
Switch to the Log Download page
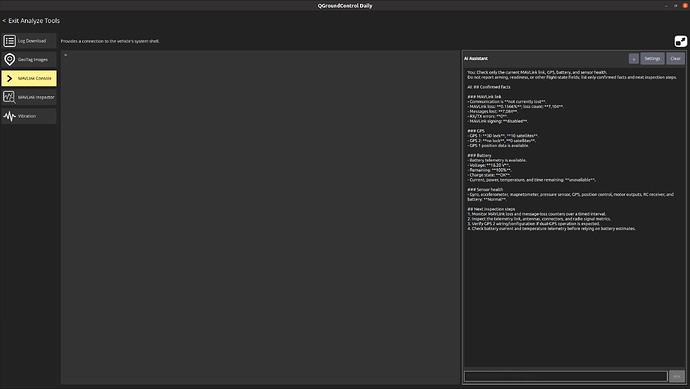29,41
